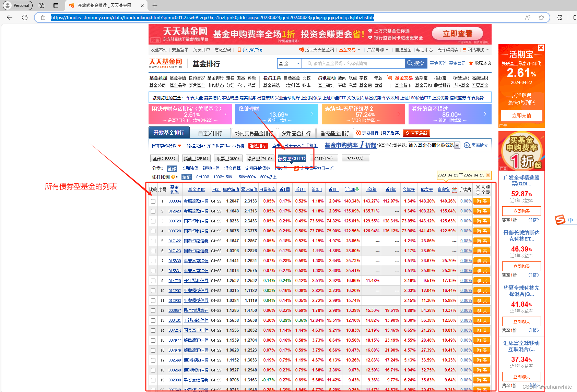Tick compare checkbox for fund 008729

[x=153, y=221]
